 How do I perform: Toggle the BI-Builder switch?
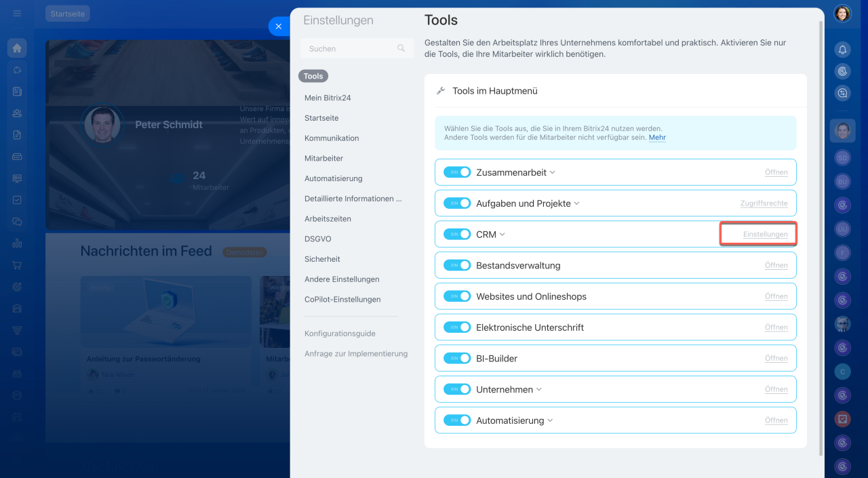457,358
